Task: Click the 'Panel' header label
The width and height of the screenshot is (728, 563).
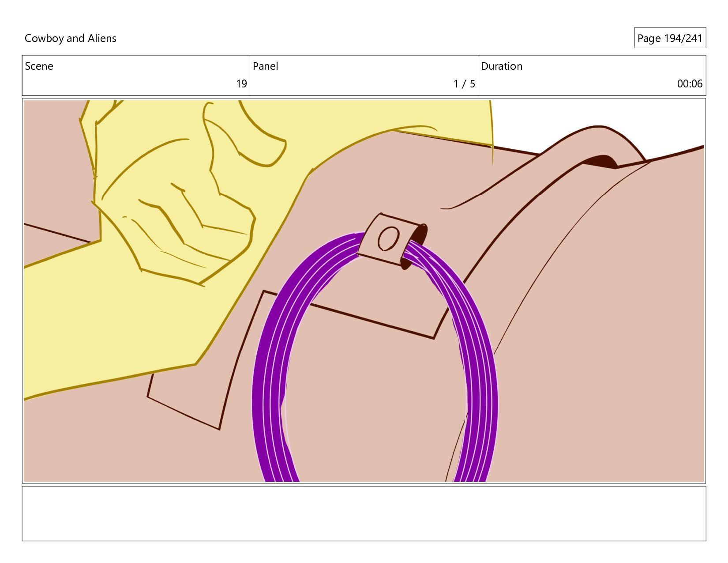Action: 265,66
